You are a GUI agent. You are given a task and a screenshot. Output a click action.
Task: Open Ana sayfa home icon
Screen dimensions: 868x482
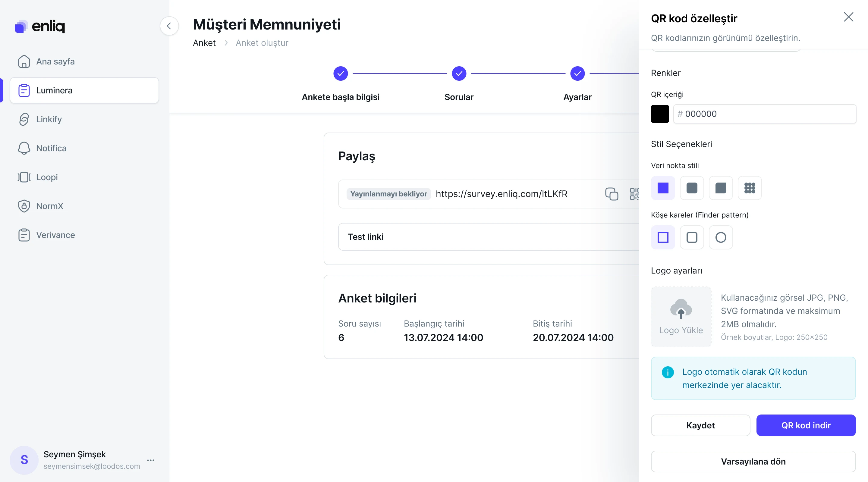pos(24,61)
